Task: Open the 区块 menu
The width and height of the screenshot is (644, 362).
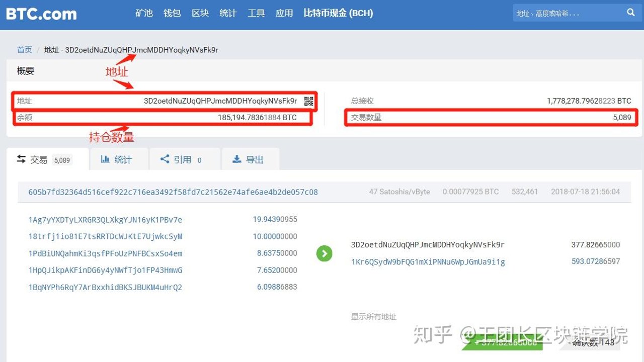Action: 200,13
